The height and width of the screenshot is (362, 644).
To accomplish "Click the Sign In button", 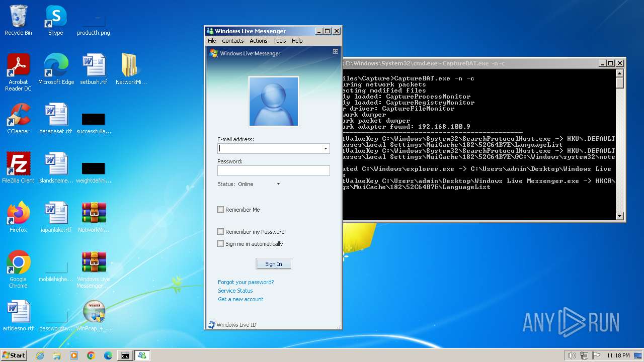I will (274, 264).
